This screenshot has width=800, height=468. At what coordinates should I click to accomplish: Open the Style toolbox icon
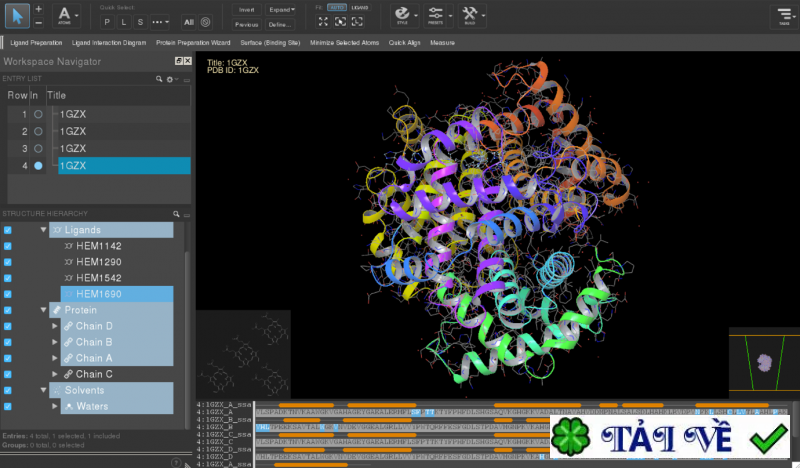(401, 14)
